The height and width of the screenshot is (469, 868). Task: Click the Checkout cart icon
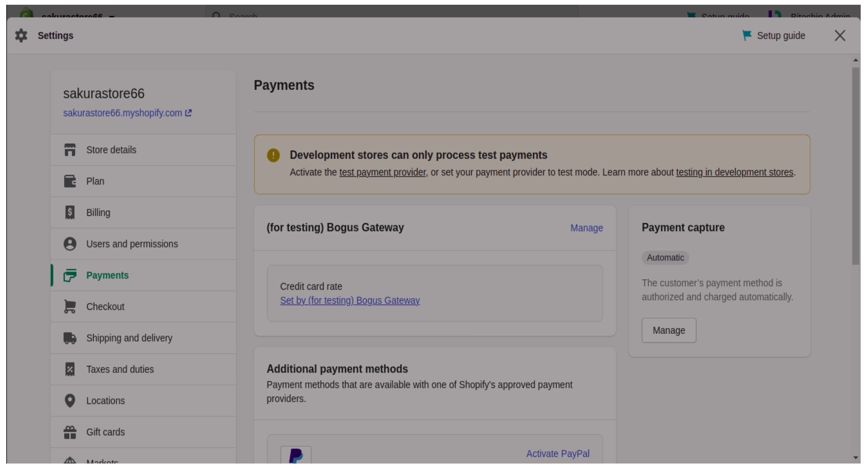tap(70, 307)
